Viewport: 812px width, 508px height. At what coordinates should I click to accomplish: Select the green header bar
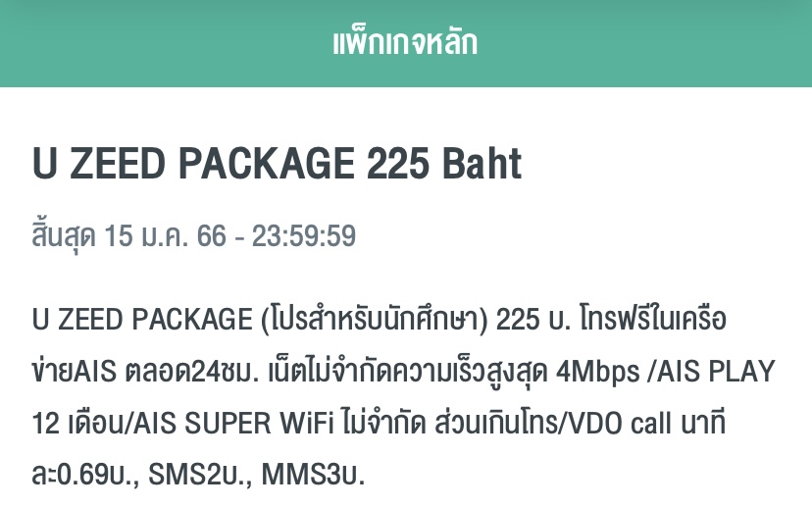coord(406,43)
